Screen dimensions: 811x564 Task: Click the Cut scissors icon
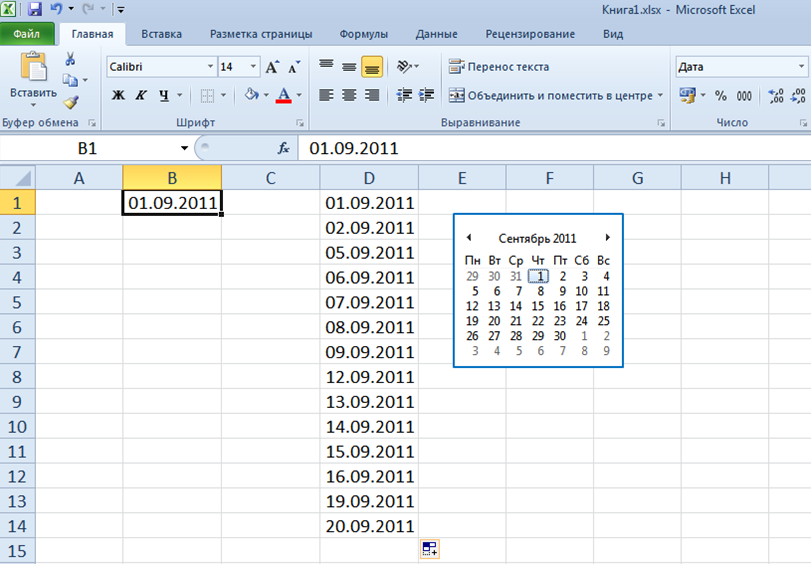click(x=71, y=60)
